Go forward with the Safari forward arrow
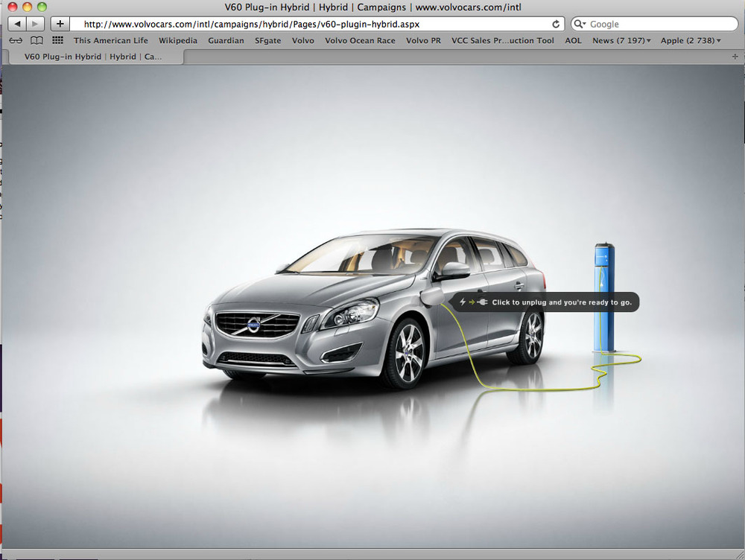745x560 pixels. coord(36,24)
